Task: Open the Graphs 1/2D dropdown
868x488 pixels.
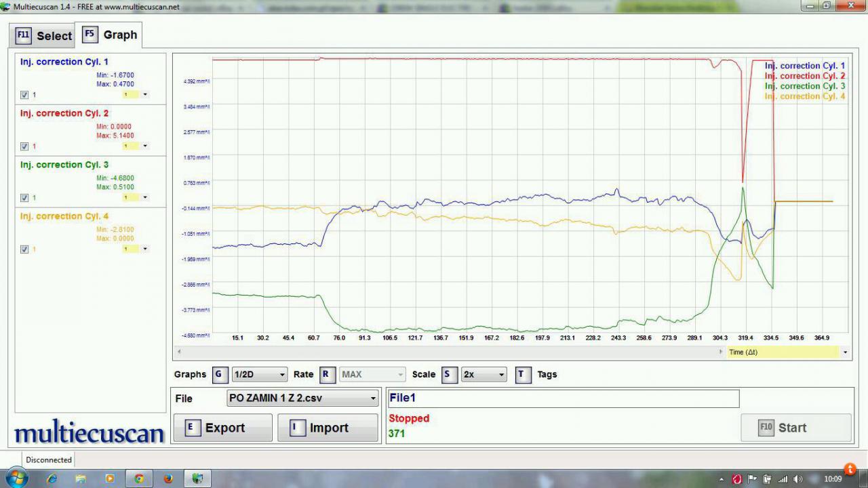Action: (260, 374)
